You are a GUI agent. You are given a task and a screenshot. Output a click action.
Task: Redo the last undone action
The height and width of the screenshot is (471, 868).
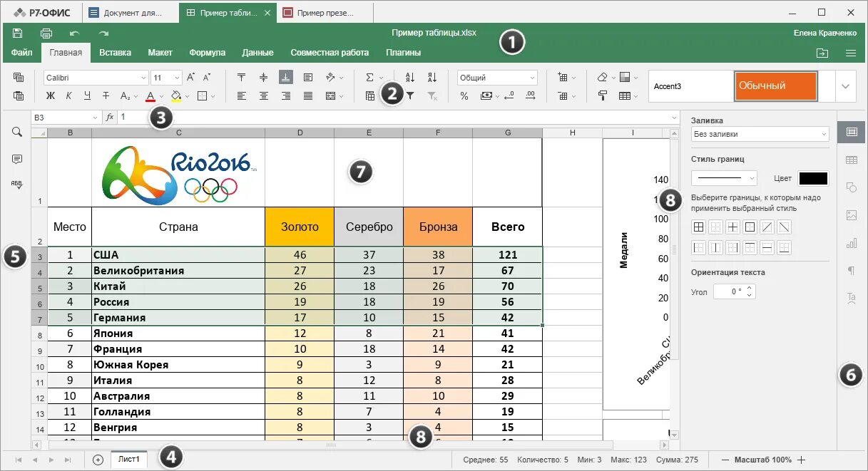103,33
